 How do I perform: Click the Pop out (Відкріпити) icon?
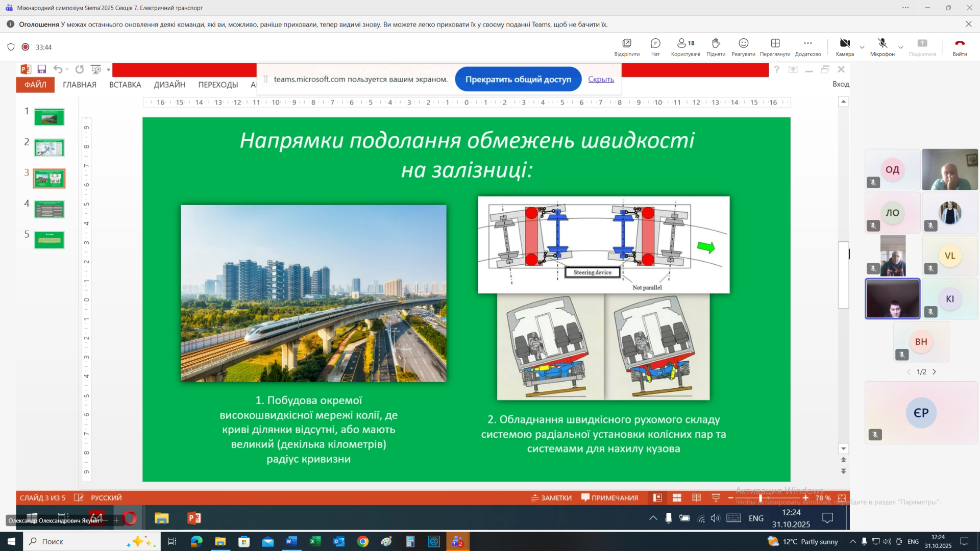click(627, 44)
